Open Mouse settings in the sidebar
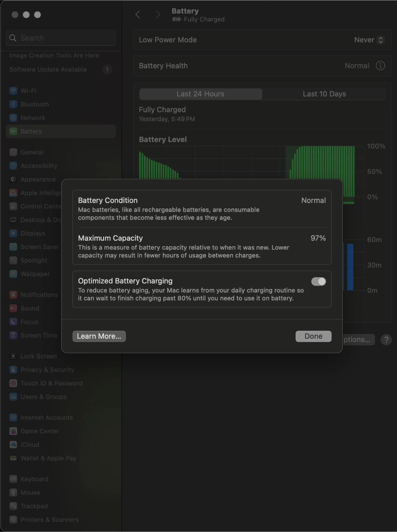 point(61,492)
